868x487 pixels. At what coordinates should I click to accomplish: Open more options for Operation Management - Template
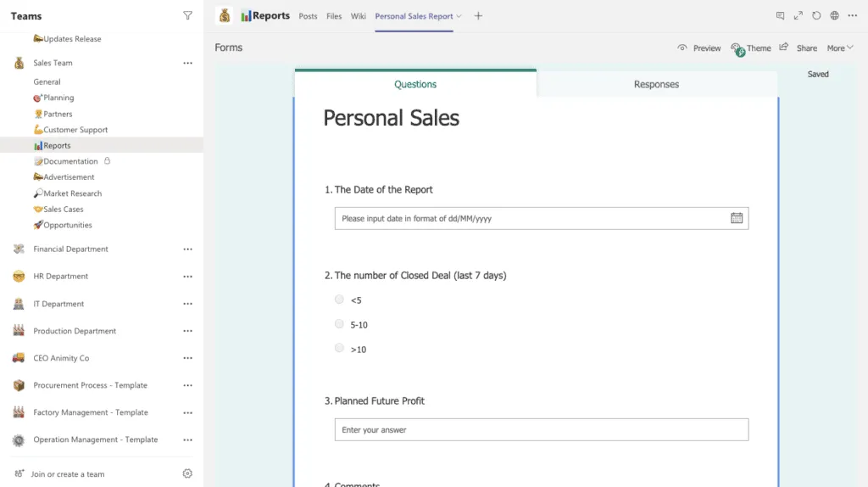coord(187,439)
